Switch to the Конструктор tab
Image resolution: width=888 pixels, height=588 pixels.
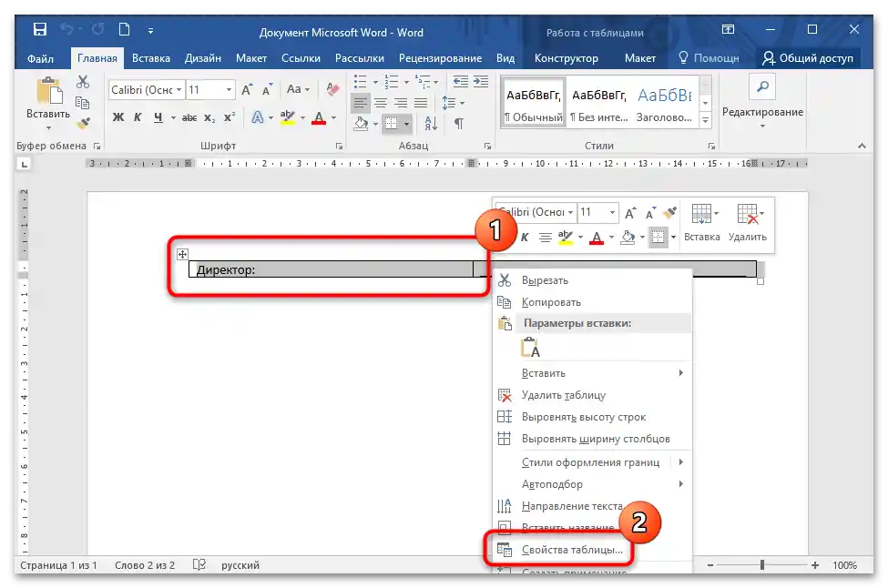(566, 57)
